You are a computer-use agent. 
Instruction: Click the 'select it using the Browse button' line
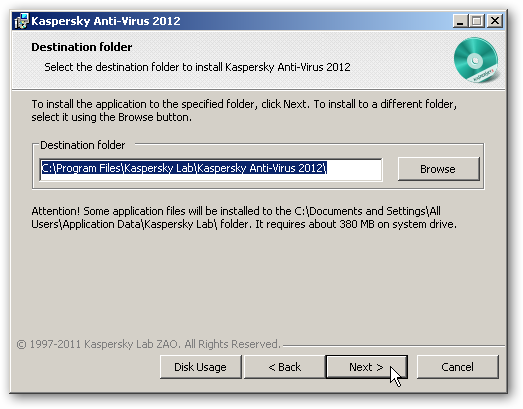tap(112, 117)
